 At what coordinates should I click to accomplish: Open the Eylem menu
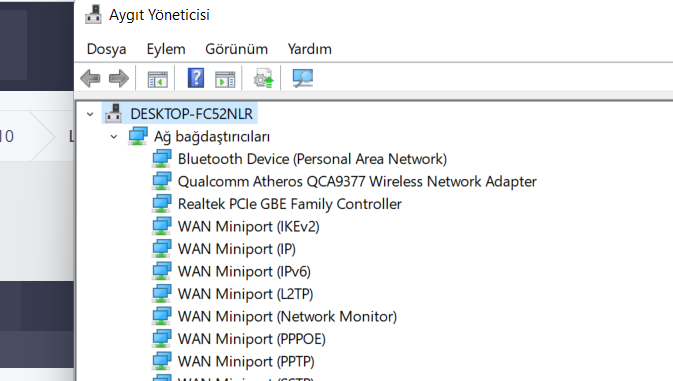(166, 49)
